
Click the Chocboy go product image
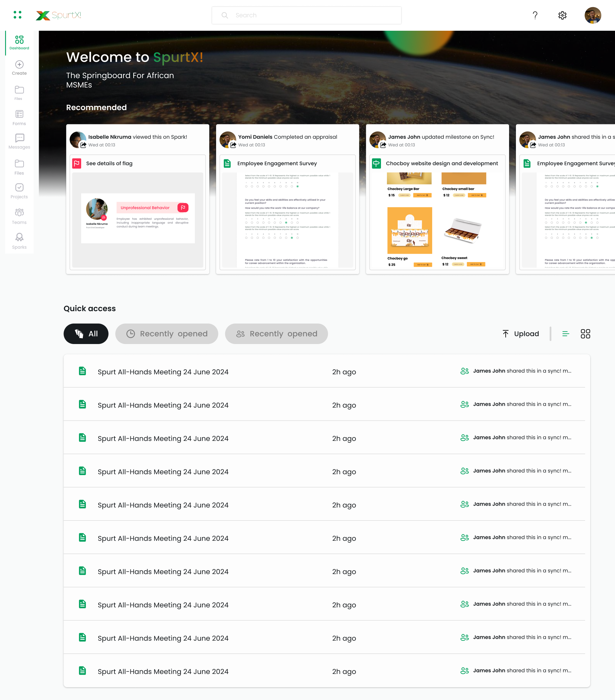coord(409,230)
